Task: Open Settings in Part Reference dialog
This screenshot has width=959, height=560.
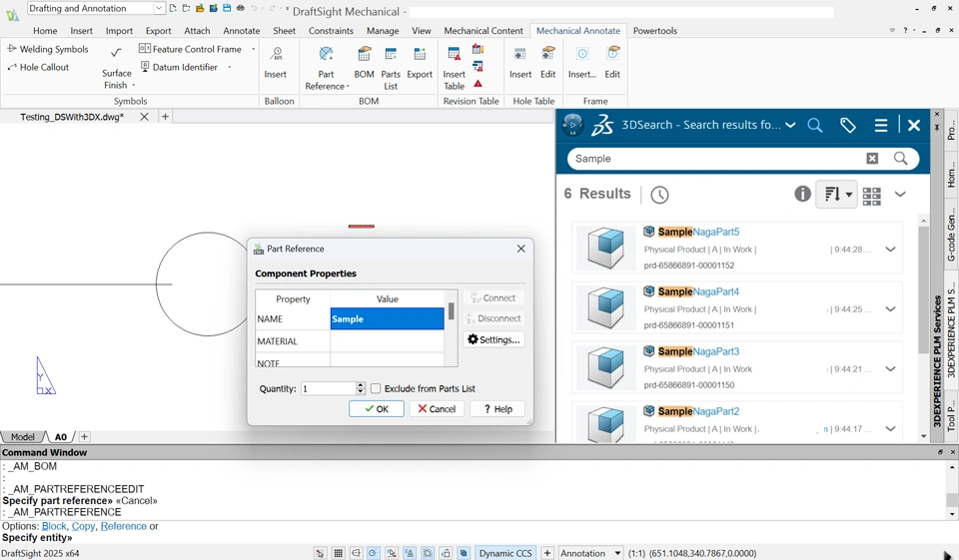Action: click(x=493, y=340)
